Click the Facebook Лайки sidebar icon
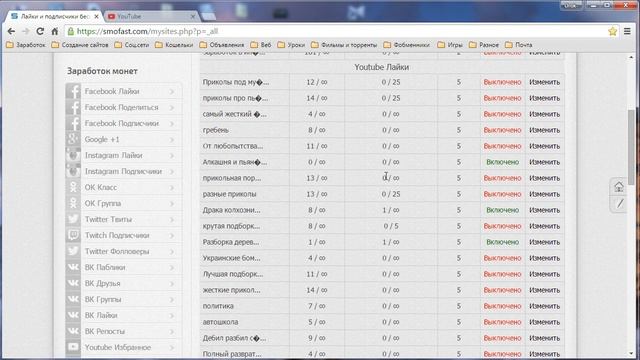Screen dimensions: 640x360 pyautogui.click(x=73, y=91)
